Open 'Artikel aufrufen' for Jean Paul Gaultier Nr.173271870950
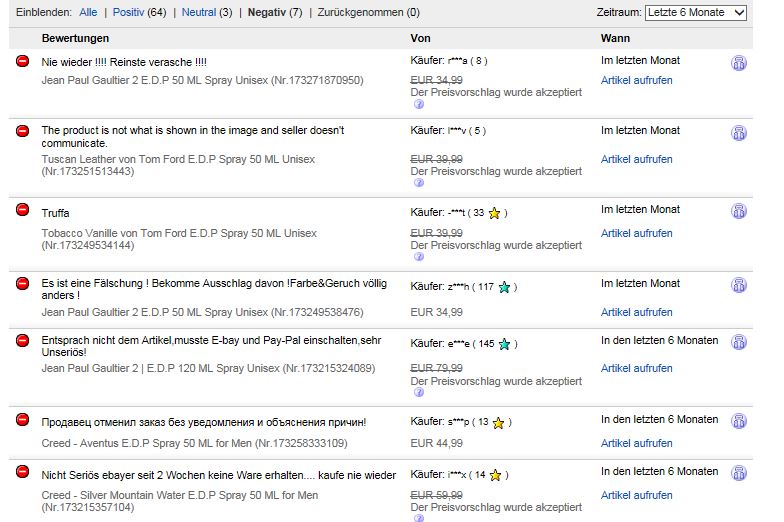 (x=636, y=80)
